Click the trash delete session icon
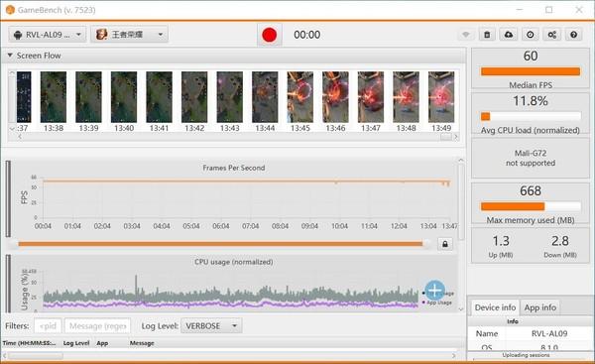This screenshot has height=364, width=595. 487,35
